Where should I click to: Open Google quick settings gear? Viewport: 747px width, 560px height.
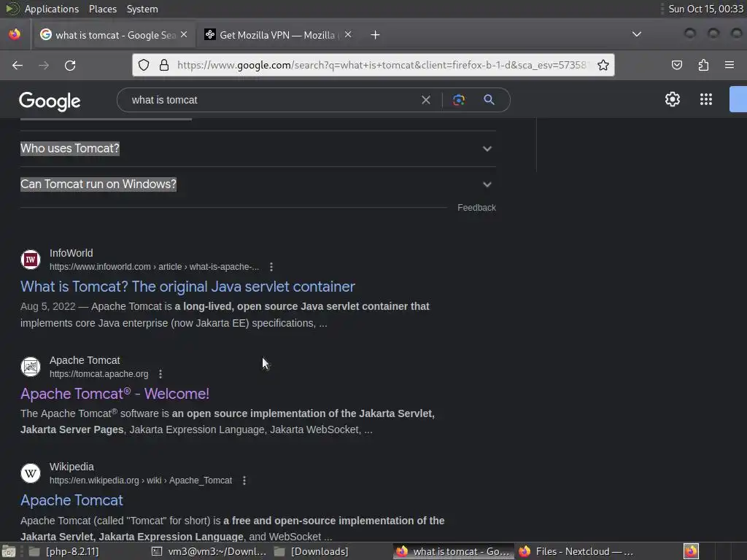point(672,99)
